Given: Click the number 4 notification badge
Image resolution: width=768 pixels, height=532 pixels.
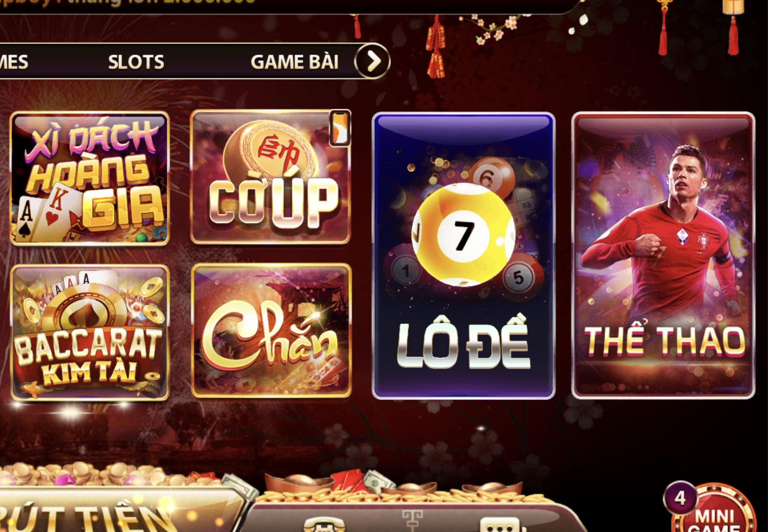Looking at the screenshot, I should [x=680, y=498].
